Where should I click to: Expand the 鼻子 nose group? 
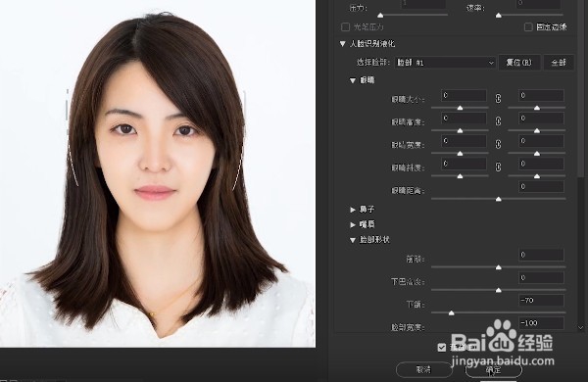(x=353, y=210)
